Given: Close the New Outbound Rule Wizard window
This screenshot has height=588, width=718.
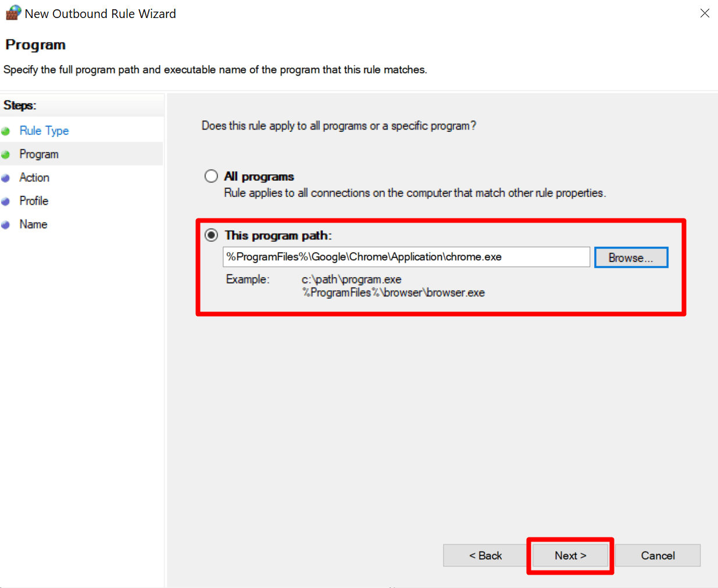Looking at the screenshot, I should pyautogui.click(x=705, y=13).
